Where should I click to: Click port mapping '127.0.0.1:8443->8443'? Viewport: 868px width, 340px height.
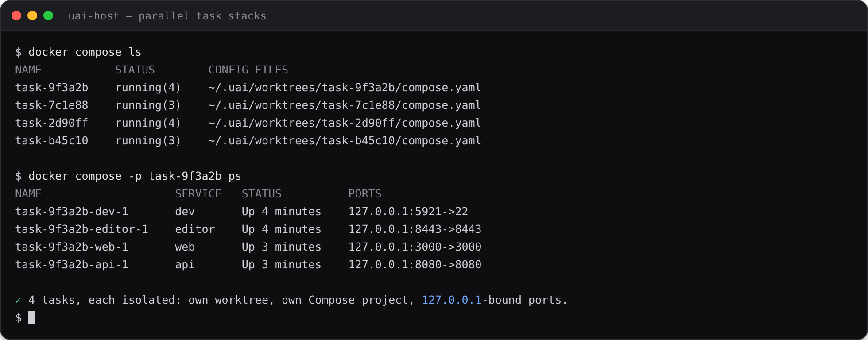415,229
